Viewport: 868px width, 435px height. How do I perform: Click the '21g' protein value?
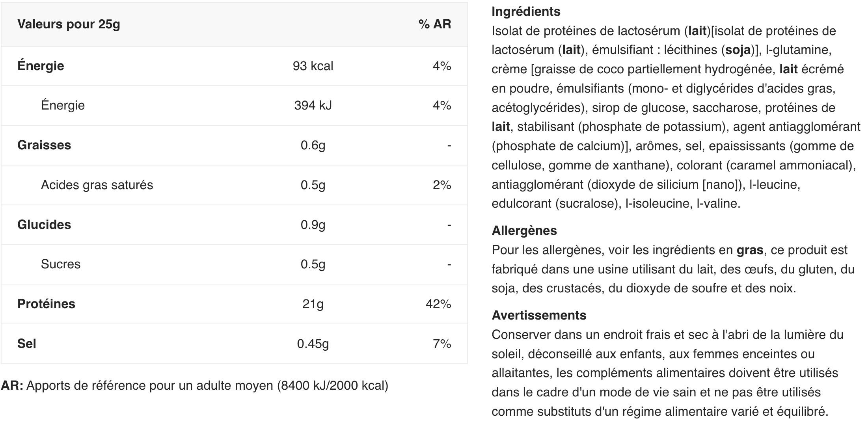(x=313, y=304)
